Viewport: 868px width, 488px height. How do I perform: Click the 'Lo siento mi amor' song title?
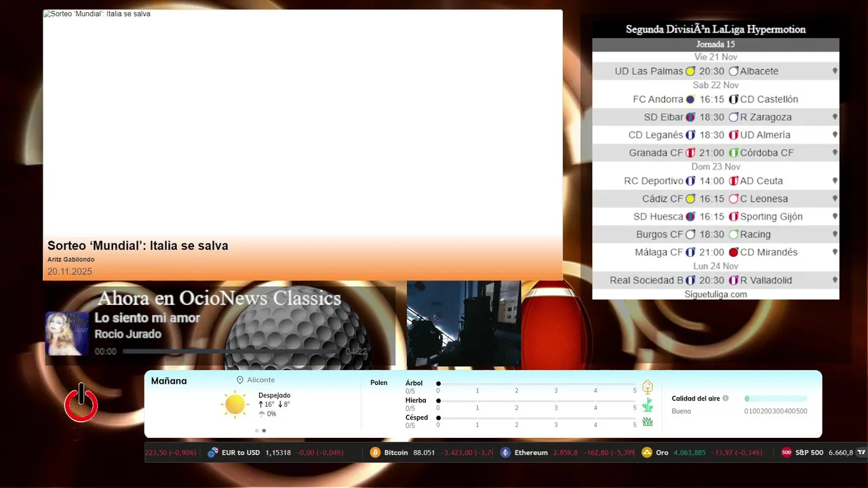pos(147,318)
